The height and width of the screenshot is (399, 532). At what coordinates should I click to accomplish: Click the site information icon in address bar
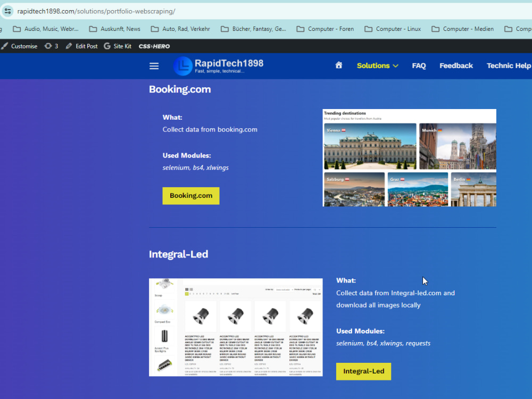8,11
